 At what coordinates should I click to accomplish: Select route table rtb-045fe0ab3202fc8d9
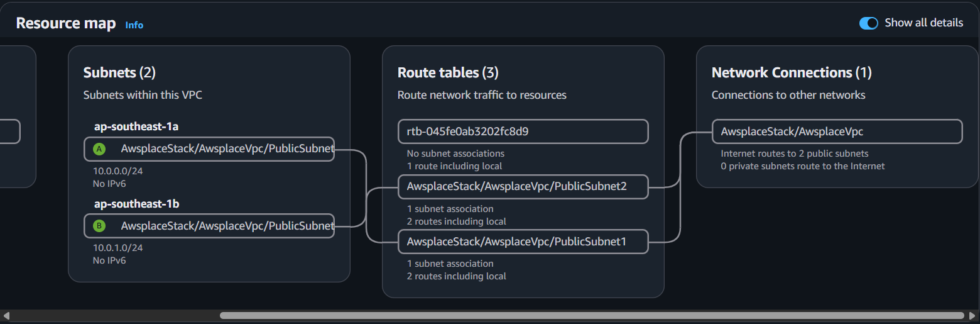523,131
